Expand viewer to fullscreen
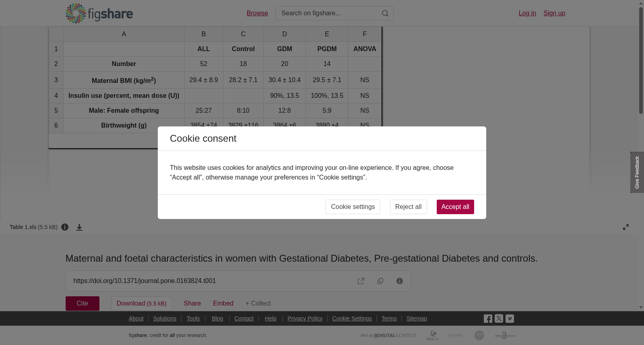The height and width of the screenshot is (345, 644). point(626,227)
